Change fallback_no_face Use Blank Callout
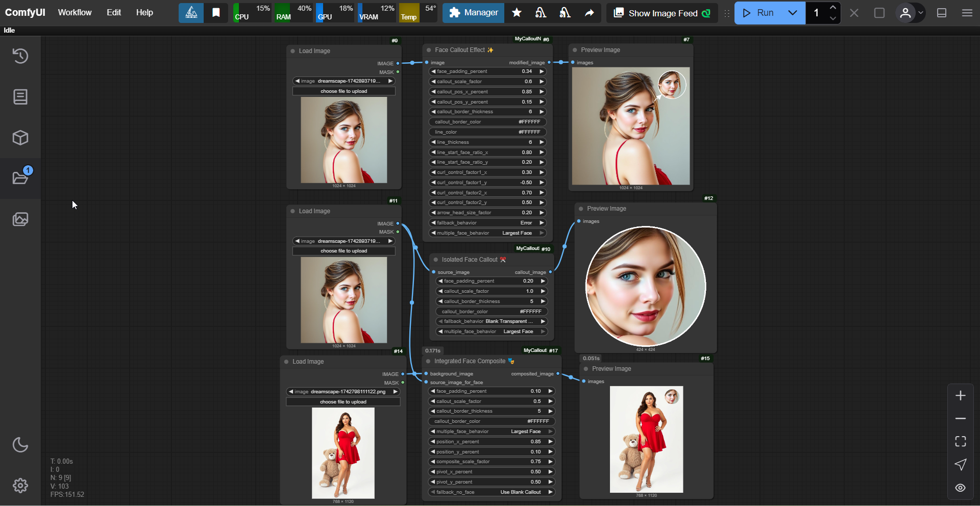This screenshot has height=506, width=980. tap(492, 492)
